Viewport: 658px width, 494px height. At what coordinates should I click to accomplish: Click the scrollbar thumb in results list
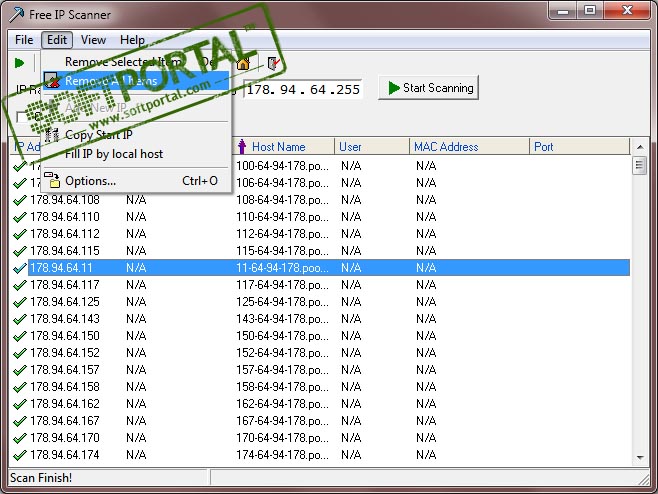click(640, 165)
